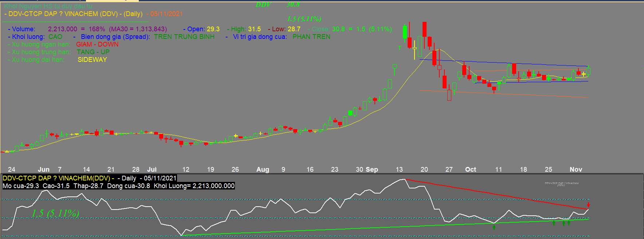Viewport: 644px width, 239px height.
Task: Click the PHAN TREN closing position label
Action: click(311, 37)
